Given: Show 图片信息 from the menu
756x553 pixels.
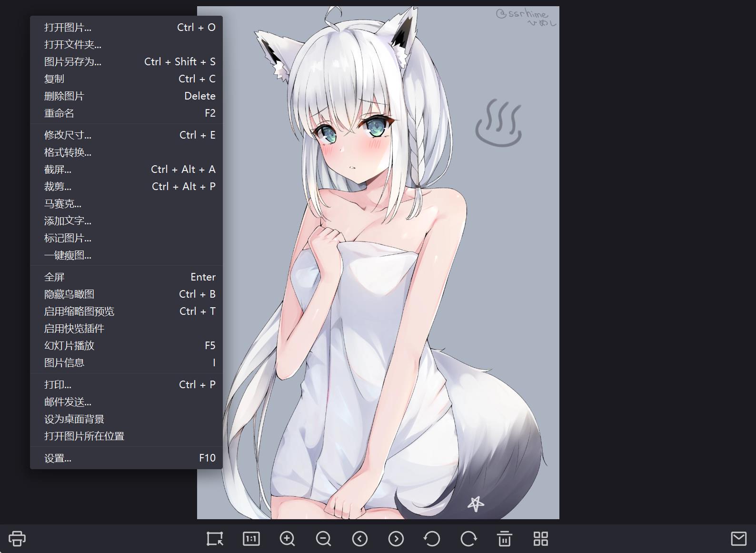Looking at the screenshot, I should tap(126, 363).
